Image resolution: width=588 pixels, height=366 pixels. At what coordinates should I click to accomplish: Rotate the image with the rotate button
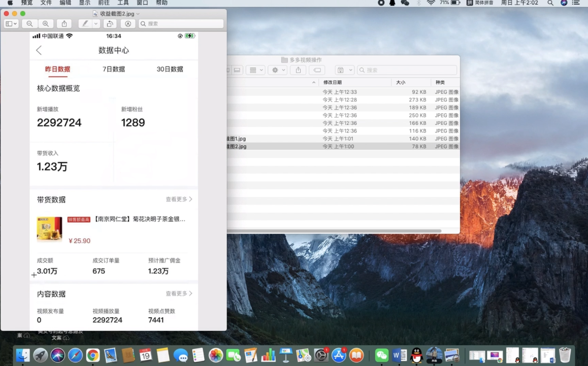point(110,24)
